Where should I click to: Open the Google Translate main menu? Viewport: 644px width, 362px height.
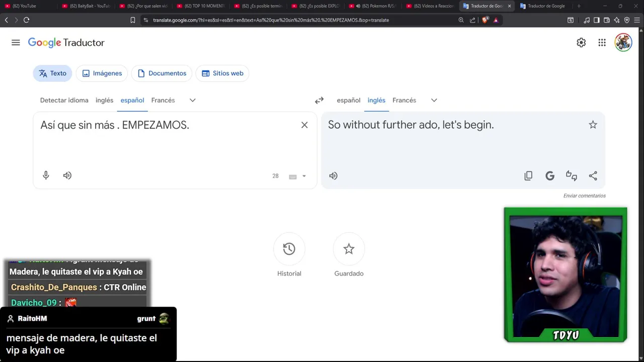point(16,43)
